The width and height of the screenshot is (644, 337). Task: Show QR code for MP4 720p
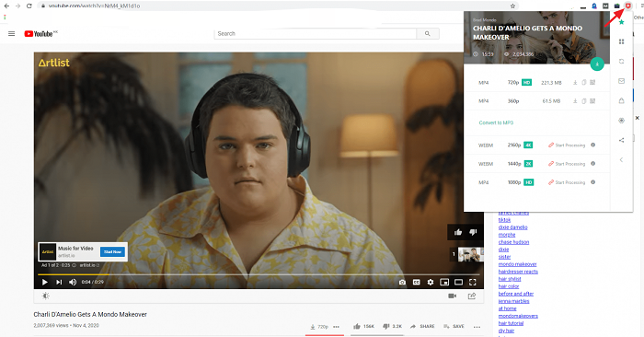click(592, 83)
